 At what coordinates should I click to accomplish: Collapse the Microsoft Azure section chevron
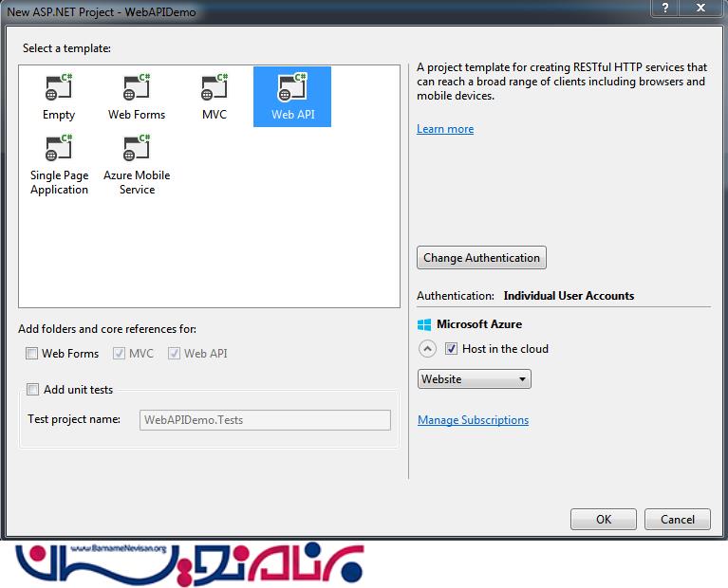427,348
